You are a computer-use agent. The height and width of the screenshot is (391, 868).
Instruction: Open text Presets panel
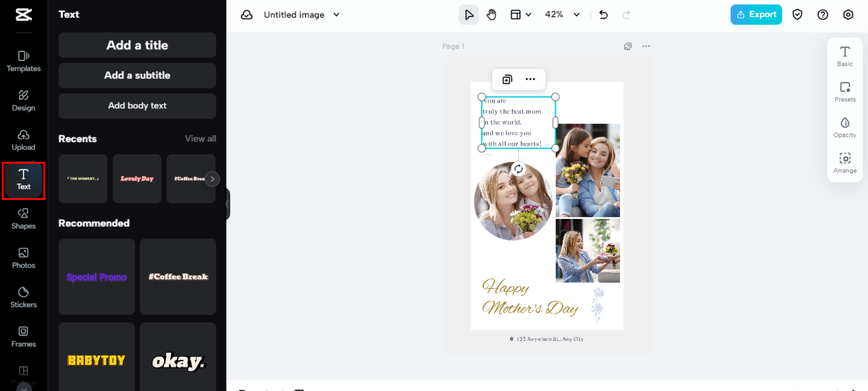tap(845, 91)
